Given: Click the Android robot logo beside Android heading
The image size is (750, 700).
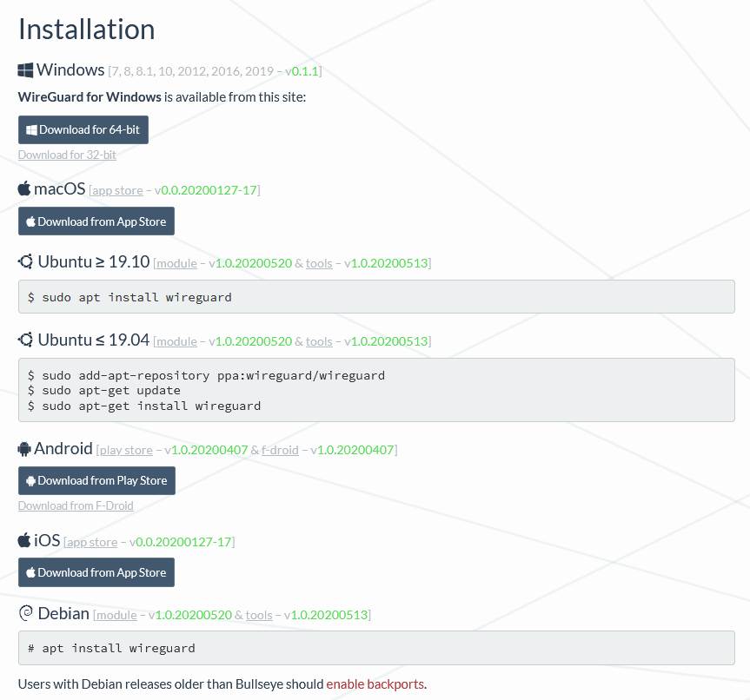Looking at the screenshot, I should pos(24,448).
